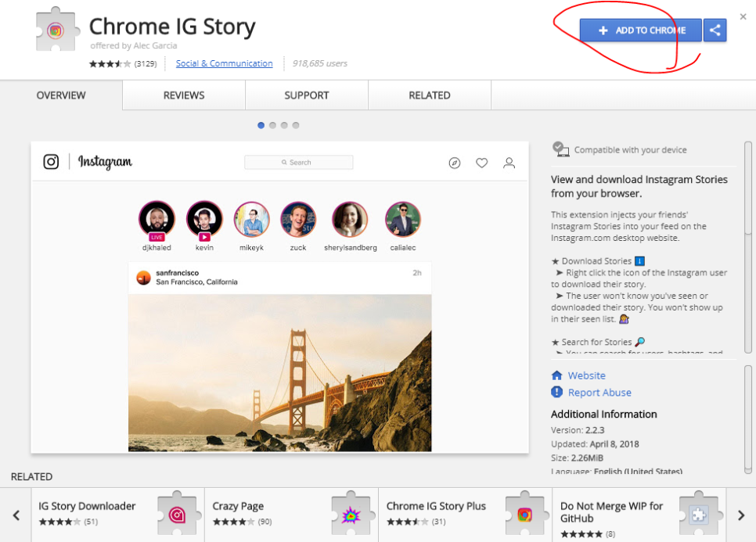Click the sanfrancisco username text
This screenshot has width=756, height=542.
point(177,273)
